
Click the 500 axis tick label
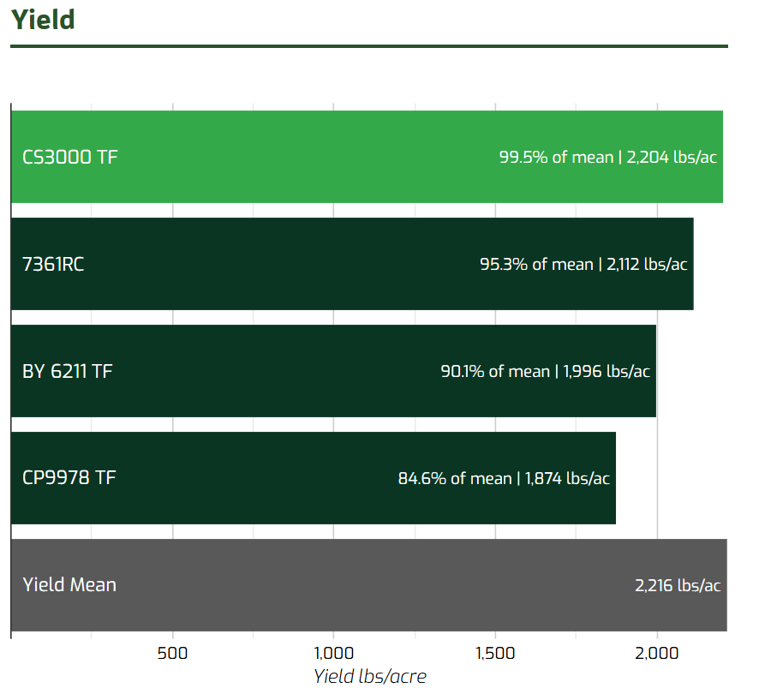coord(172,654)
